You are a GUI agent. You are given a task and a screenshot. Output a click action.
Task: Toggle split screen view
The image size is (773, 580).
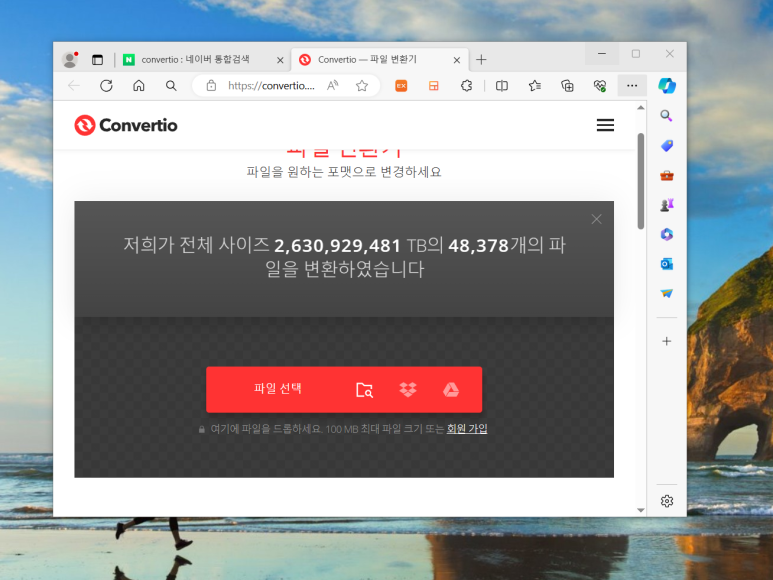(502, 86)
